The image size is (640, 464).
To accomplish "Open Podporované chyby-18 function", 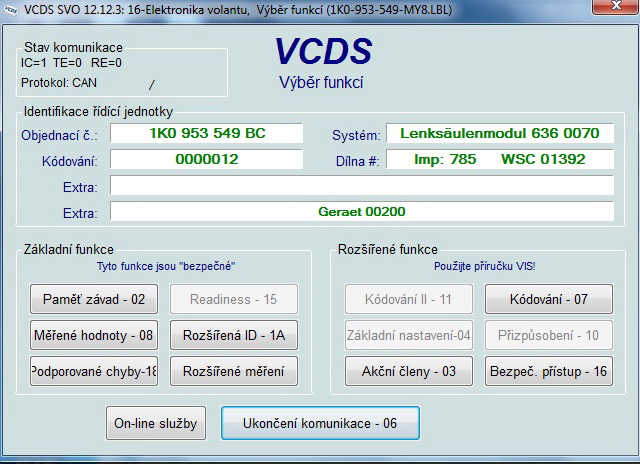I will [94, 371].
